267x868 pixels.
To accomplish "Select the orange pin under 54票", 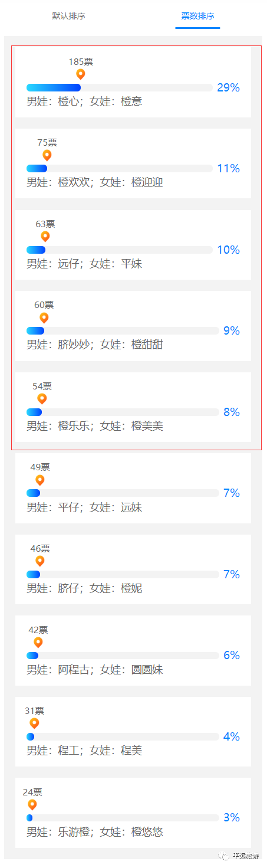I will coord(42,399).
